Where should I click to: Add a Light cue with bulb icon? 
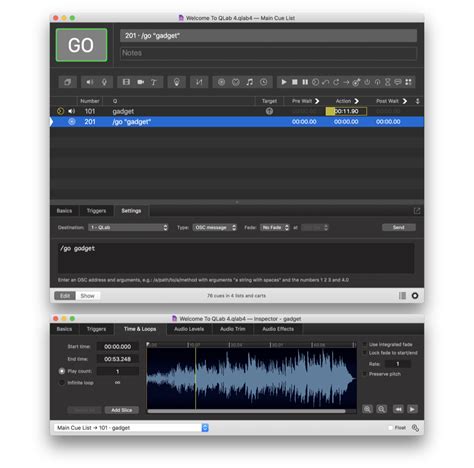[x=177, y=82]
